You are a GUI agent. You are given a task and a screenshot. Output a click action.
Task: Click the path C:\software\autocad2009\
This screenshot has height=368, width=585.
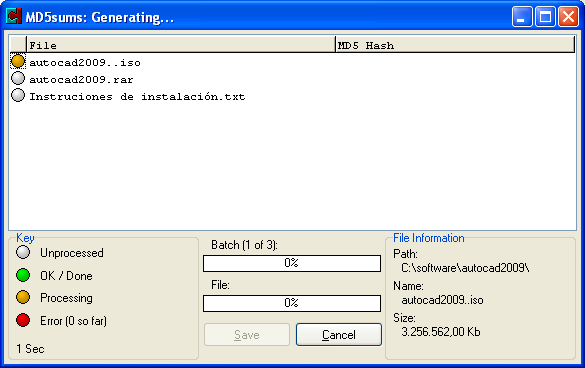[465, 268]
